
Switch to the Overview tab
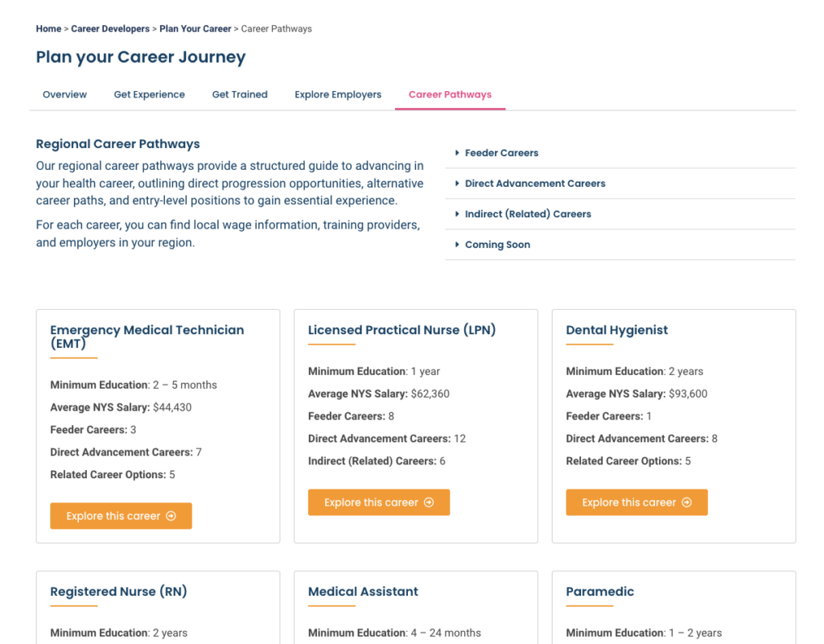pos(64,94)
